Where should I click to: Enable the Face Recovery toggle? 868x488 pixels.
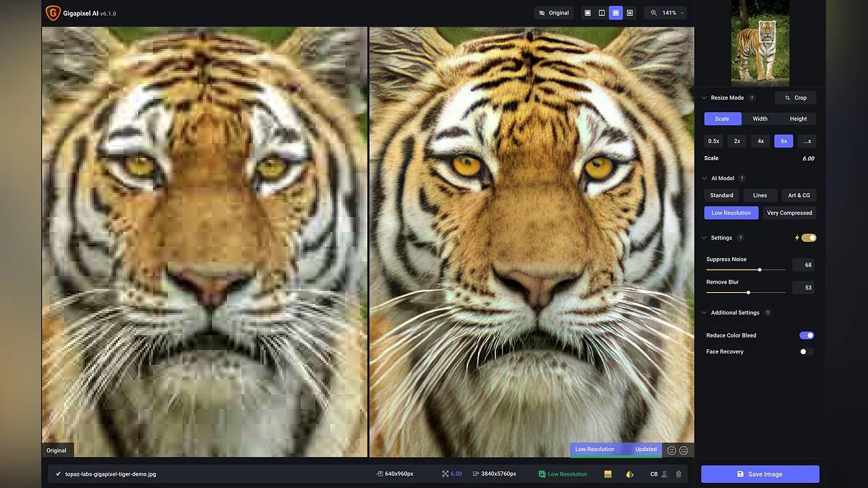click(x=807, y=351)
